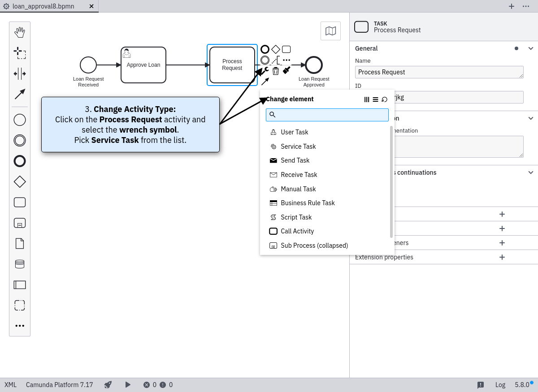Toggle sequential multi-instance marker
The image size is (538, 392).
375,99
